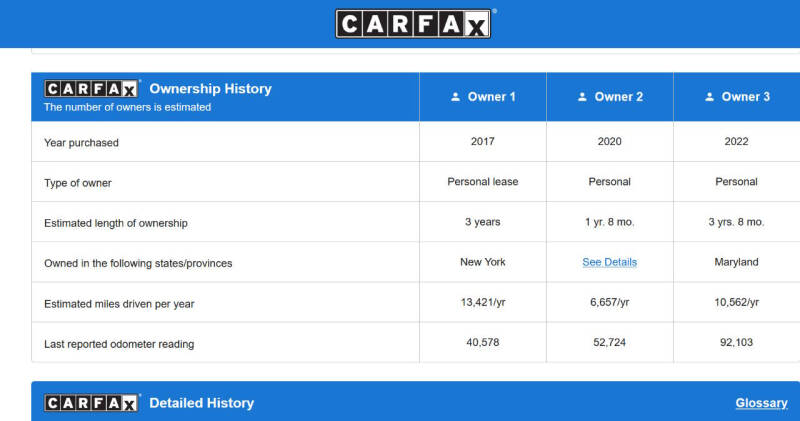This screenshot has height=421, width=800.
Task: Click Last reported odometer reading label
Action: pos(119,344)
